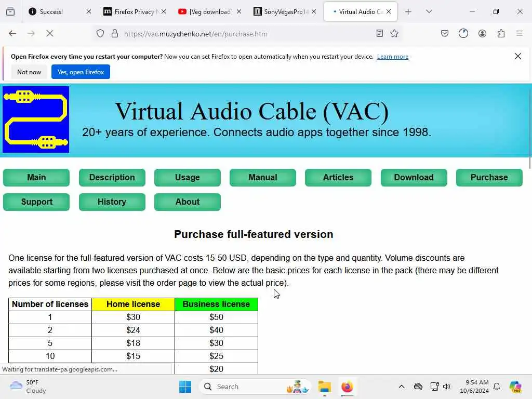Open the Usage page
Screen dimensions: 532x399
point(187,178)
